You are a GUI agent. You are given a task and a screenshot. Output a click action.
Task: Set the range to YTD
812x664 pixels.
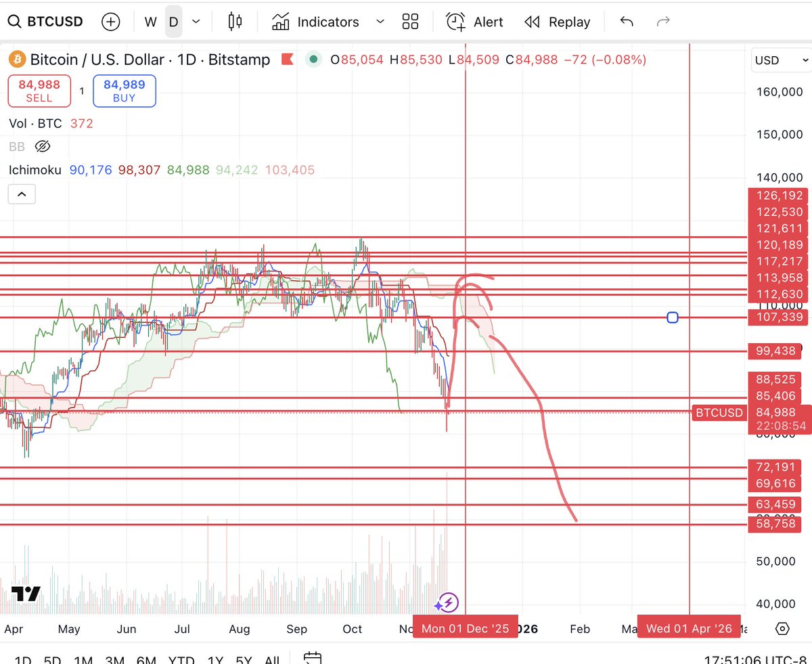(x=181, y=659)
